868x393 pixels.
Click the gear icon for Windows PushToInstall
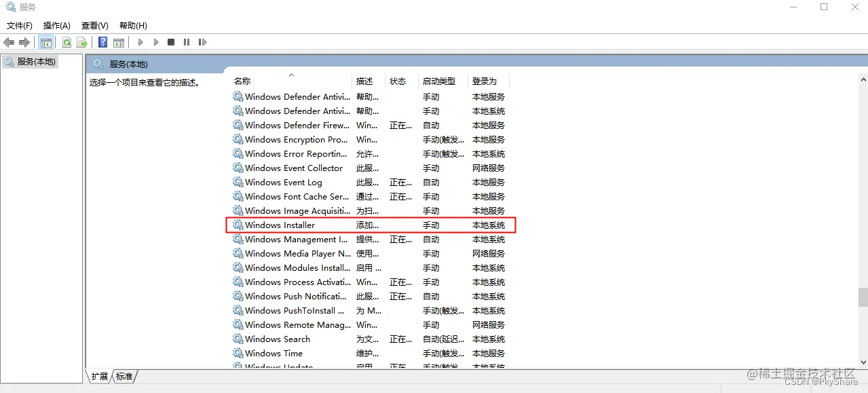point(238,310)
